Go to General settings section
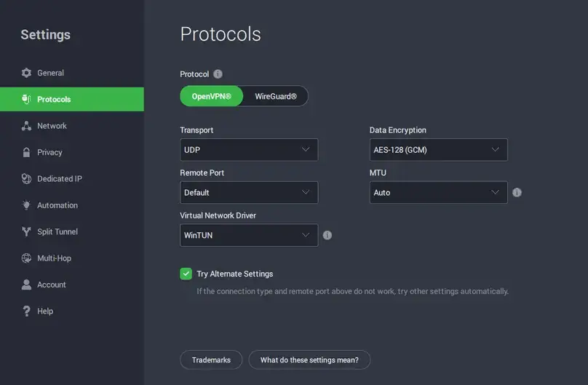This screenshot has width=588, height=385. point(72,73)
